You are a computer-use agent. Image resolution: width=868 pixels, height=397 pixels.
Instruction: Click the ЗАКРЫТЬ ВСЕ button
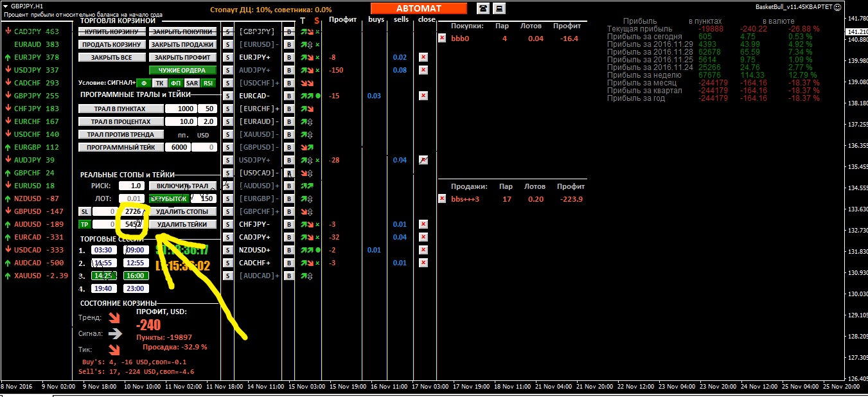point(111,57)
